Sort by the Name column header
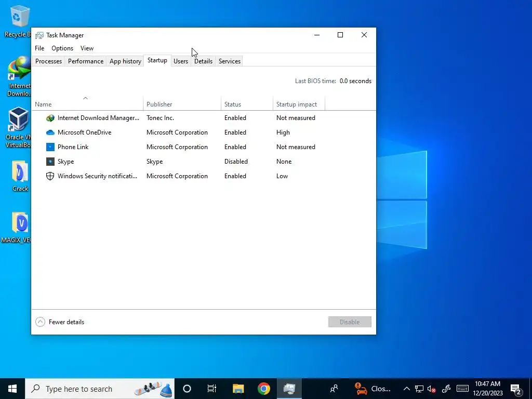This screenshot has width=532, height=399. 87,103
